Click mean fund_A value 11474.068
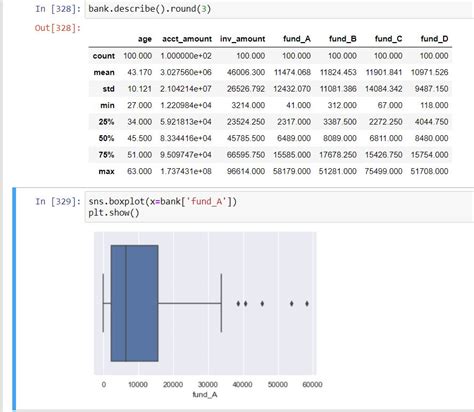This screenshot has width=474, height=412. pos(292,72)
